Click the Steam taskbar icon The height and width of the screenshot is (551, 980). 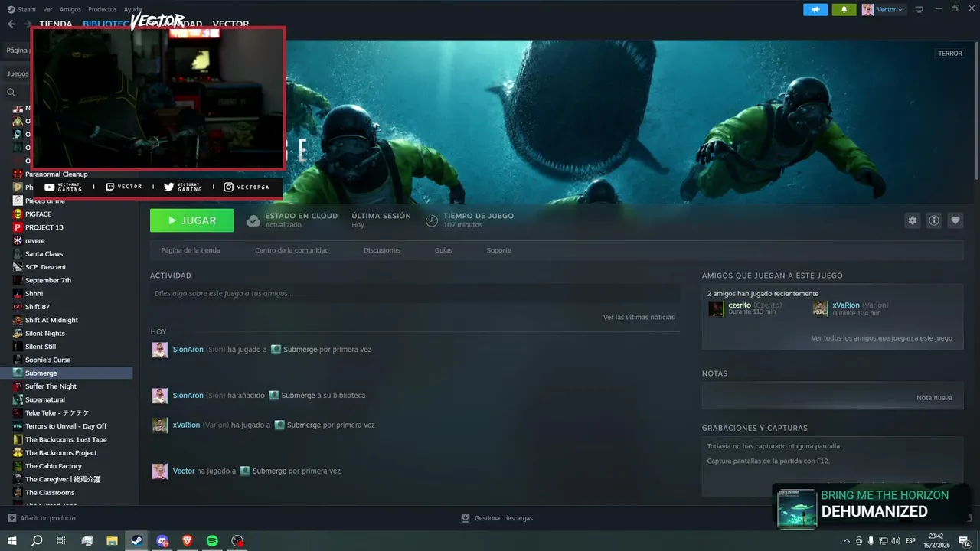pyautogui.click(x=137, y=540)
